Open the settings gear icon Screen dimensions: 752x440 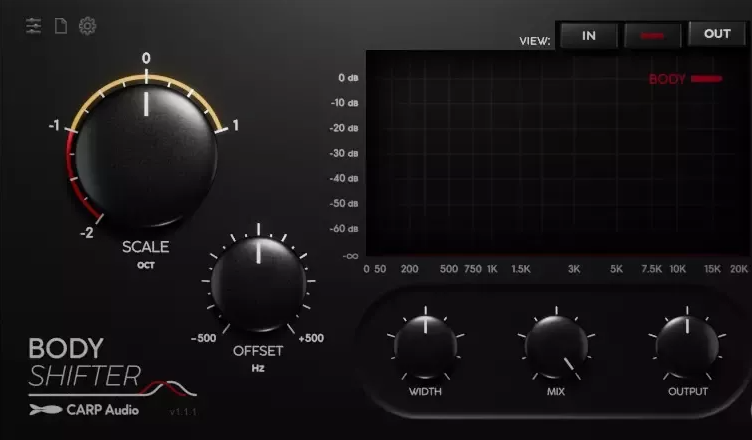pos(87,26)
